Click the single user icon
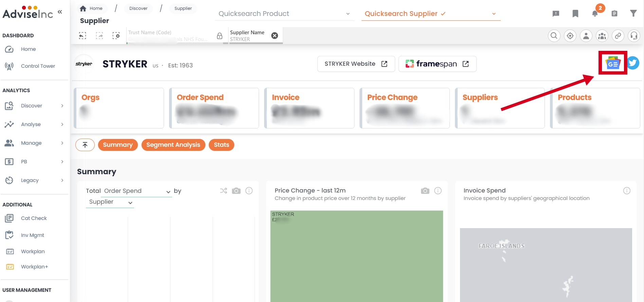This screenshot has height=302, width=644. point(586,36)
